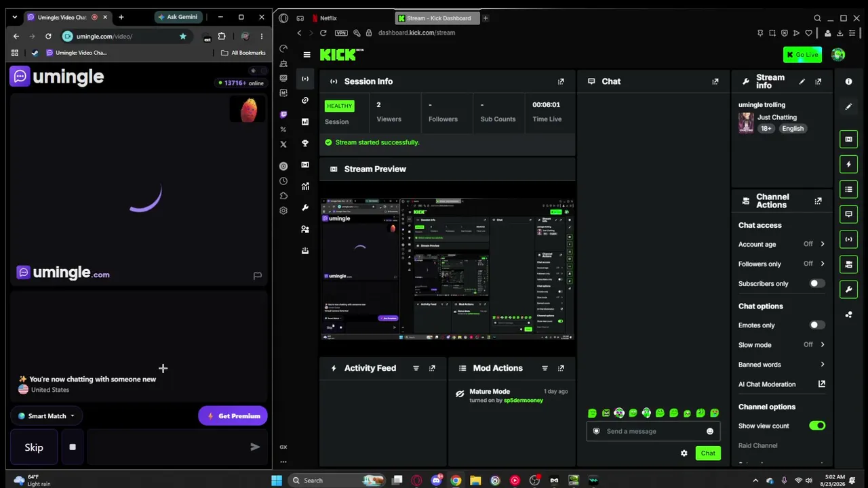Toggle the Stream info wrench widget on right rail
Screen dimensions: 868x488
pyautogui.click(x=848, y=289)
